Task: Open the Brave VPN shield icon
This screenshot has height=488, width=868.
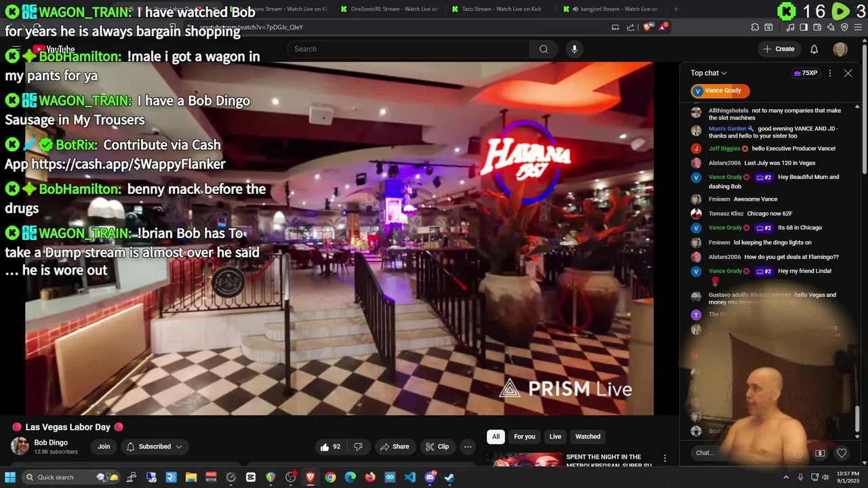Action: [x=844, y=27]
